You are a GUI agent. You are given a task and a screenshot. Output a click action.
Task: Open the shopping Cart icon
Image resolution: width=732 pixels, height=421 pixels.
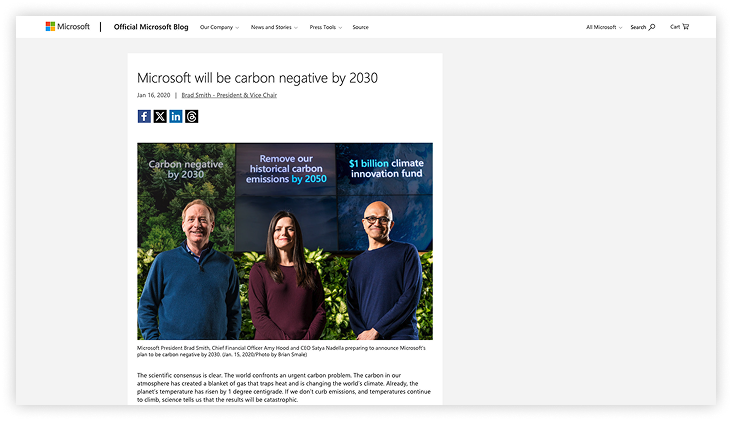point(685,27)
